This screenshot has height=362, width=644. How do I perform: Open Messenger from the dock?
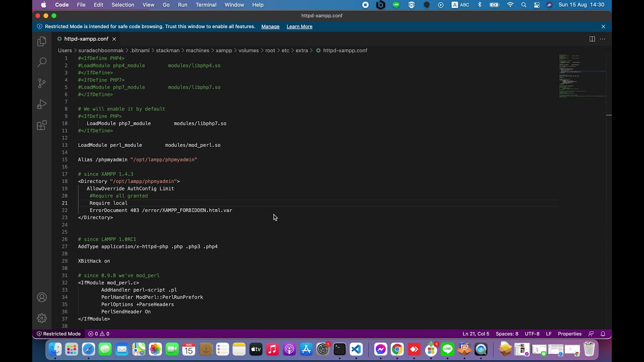(x=380, y=349)
